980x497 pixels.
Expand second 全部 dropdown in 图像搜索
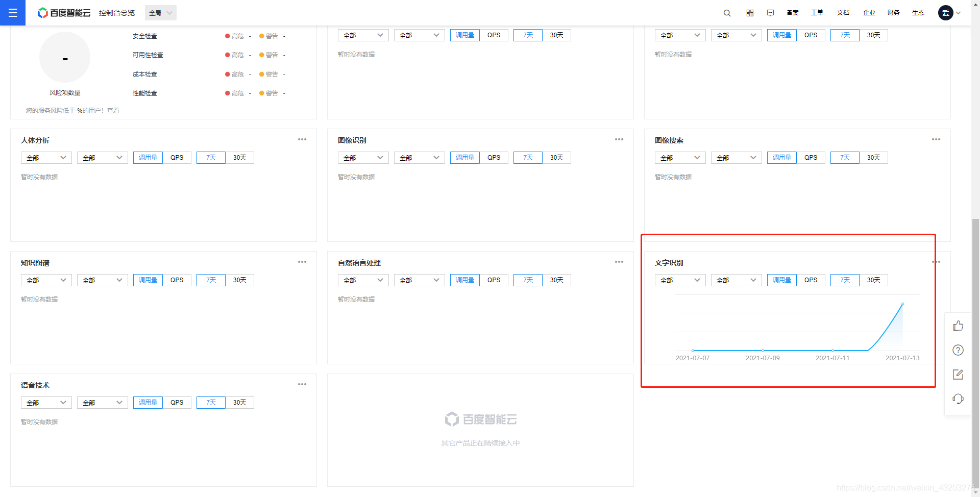(x=737, y=158)
